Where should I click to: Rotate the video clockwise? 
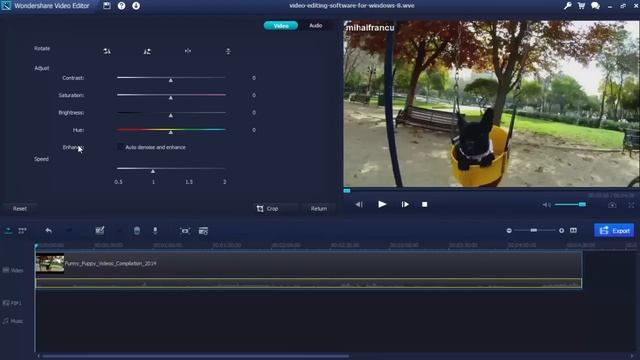tap(147, 51)
